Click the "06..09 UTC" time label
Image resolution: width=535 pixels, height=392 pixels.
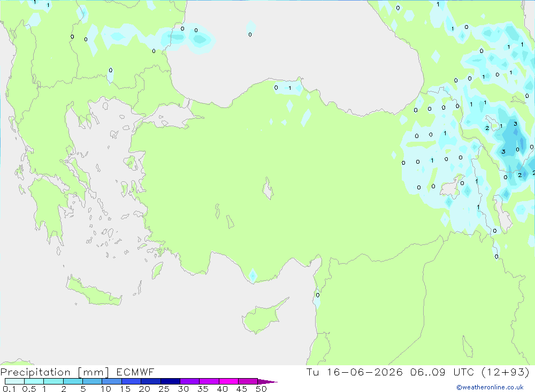[x=442, y=372]
